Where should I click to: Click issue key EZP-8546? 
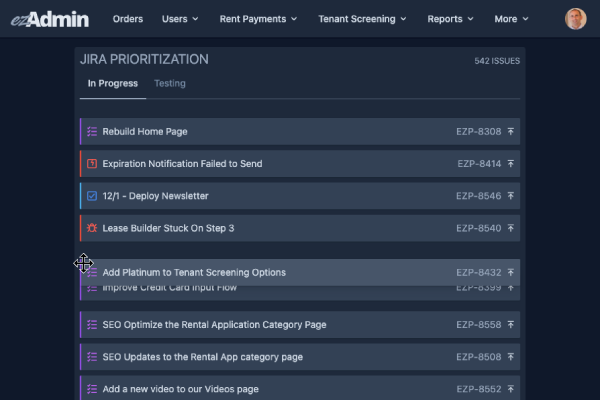(478, 196)
